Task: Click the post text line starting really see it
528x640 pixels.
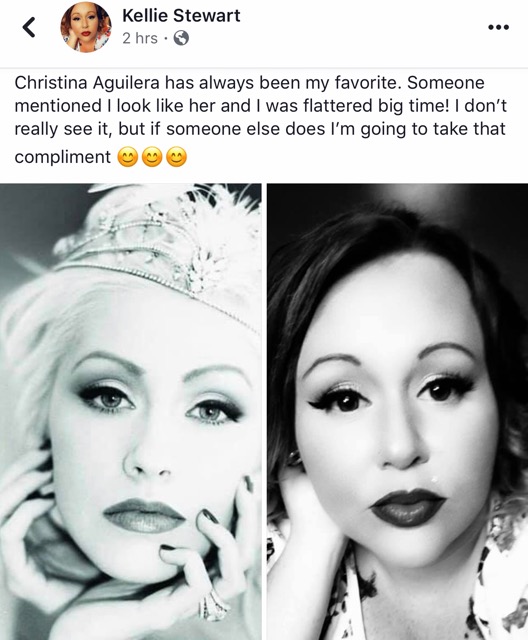Action: click(260, 129)
